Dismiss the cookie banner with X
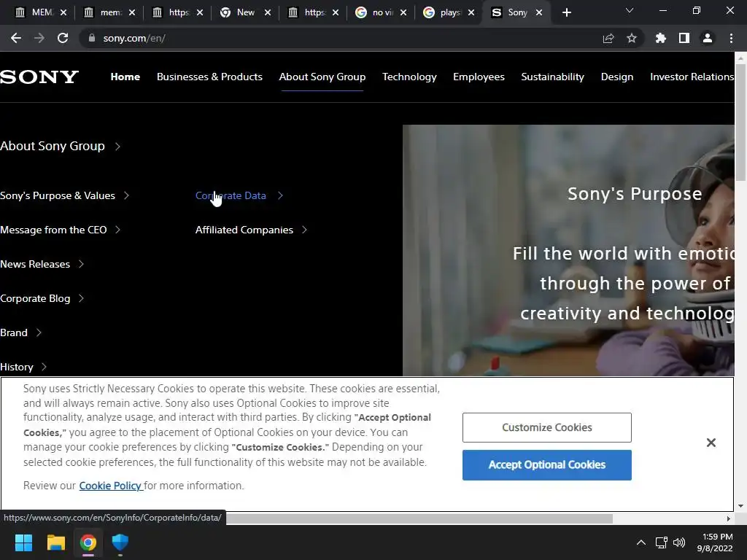This screenshot has width=747, height=560. [711, 443]
